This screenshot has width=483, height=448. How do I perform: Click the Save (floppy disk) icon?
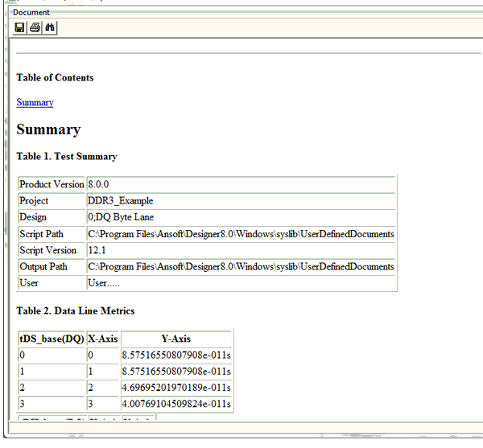(x=19, y=28)
